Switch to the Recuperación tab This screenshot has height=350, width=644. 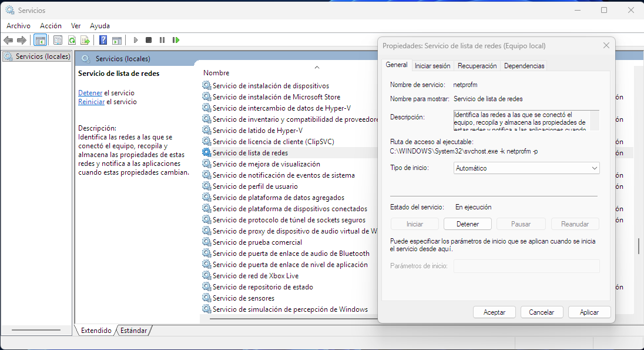point(477,66)
